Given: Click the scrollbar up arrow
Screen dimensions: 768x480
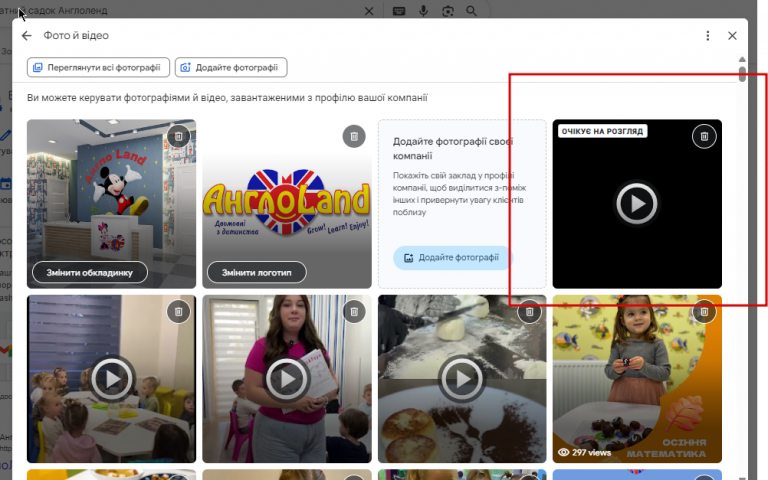Looking at the screenshot, I should coord(742,59).
